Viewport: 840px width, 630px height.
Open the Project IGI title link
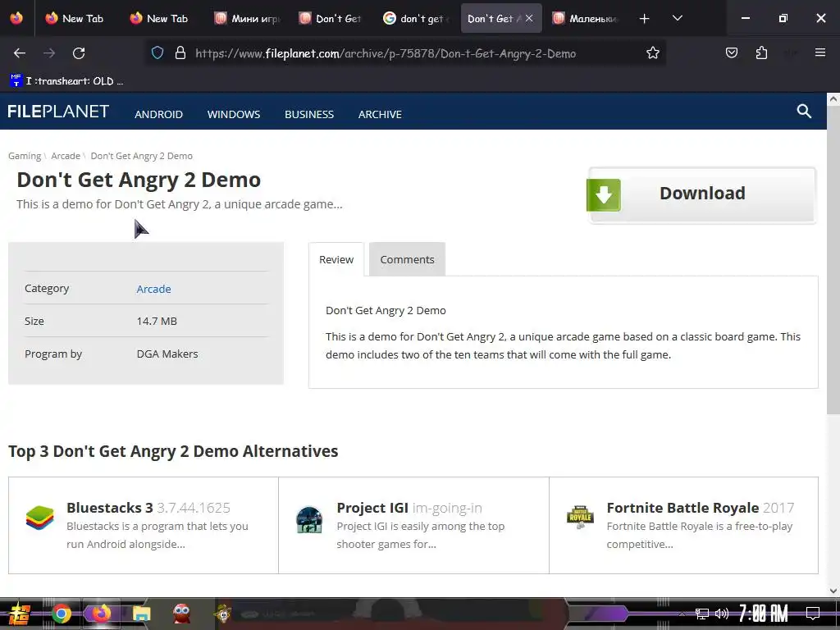tap(372, 507)
